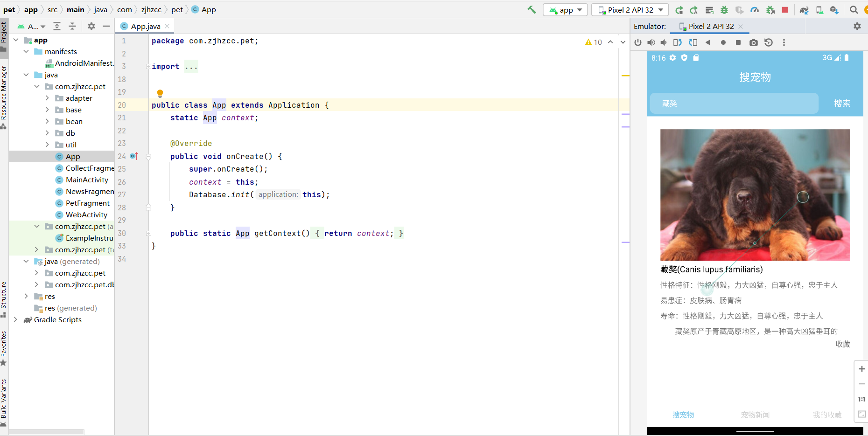868x436 pixels.
Task: Click the emulator Back triangle button
Action: click(x=708, y=42)
